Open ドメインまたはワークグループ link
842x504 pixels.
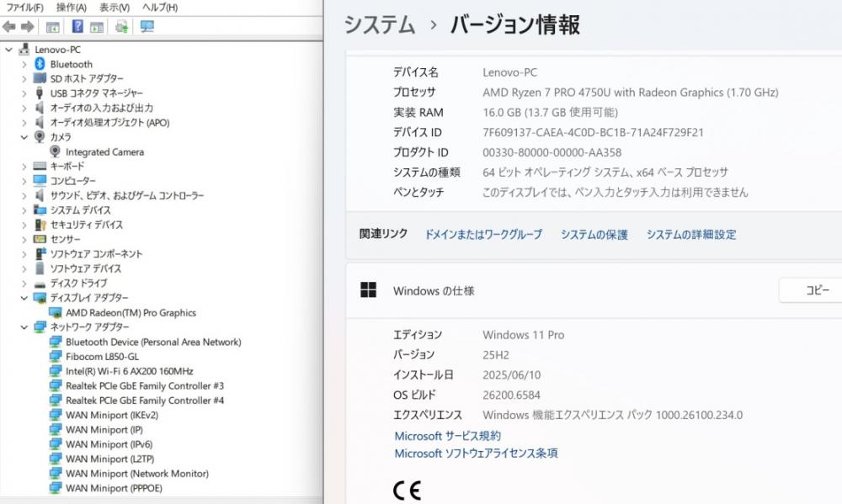483,235
